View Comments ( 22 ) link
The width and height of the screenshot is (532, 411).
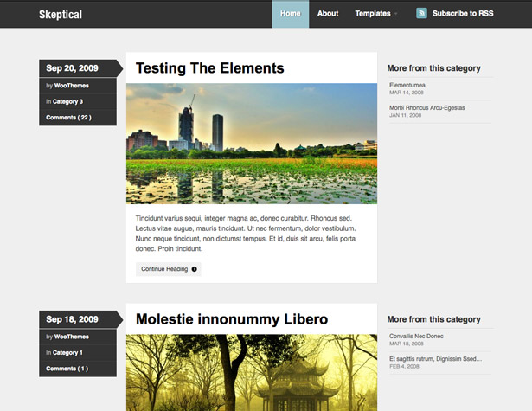tap(68, 118)
